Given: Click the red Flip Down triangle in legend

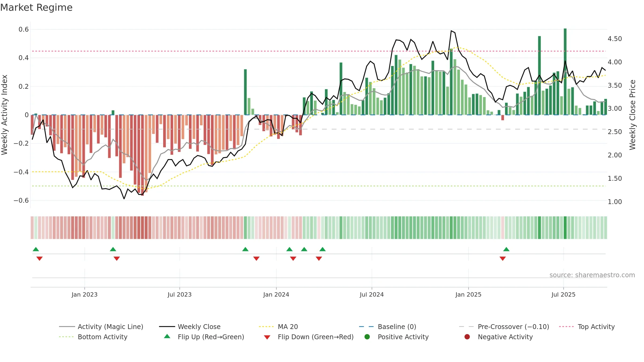Looking at the screenshot, I should point(267,337).
